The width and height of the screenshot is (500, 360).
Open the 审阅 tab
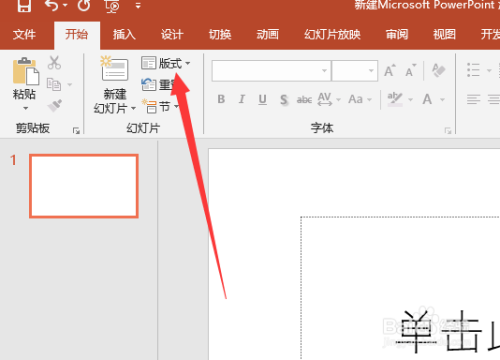pos(397,34)
